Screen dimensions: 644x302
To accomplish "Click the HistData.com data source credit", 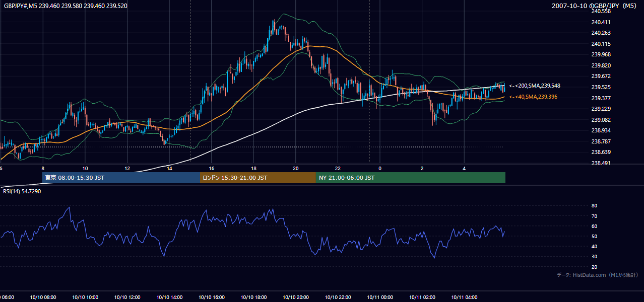I will (598, 275).
